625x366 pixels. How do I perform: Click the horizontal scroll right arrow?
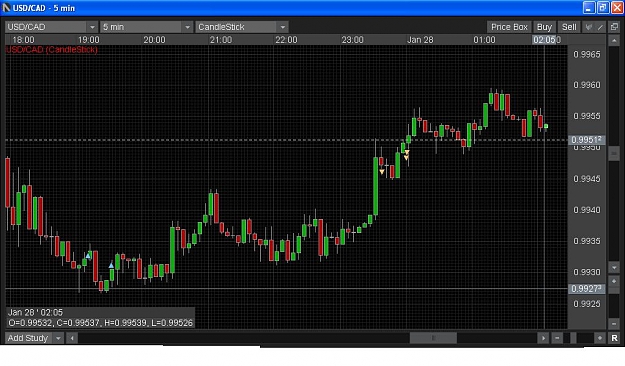pos(542,338)
